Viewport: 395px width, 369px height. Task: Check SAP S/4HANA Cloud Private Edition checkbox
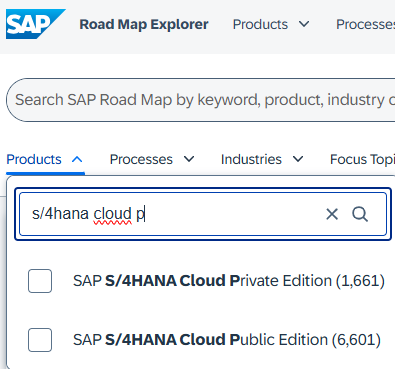pyautogui.click(x=40, y=281)
